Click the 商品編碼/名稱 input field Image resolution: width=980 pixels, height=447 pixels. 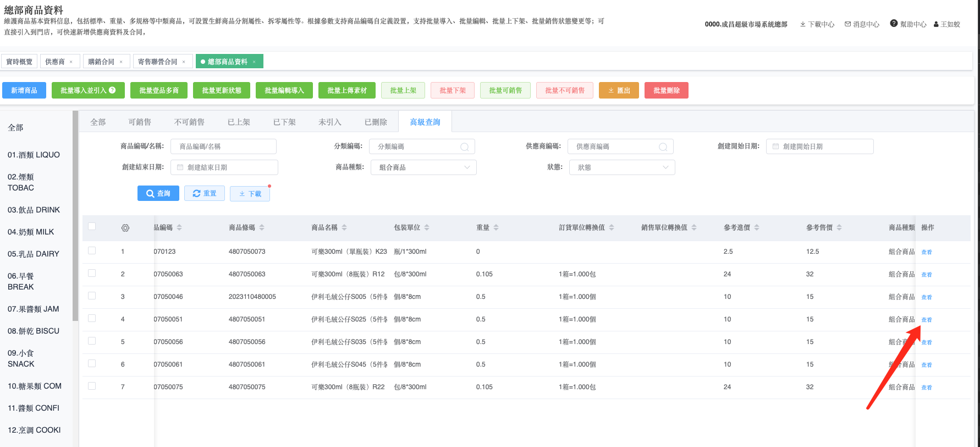click(223, 146)
